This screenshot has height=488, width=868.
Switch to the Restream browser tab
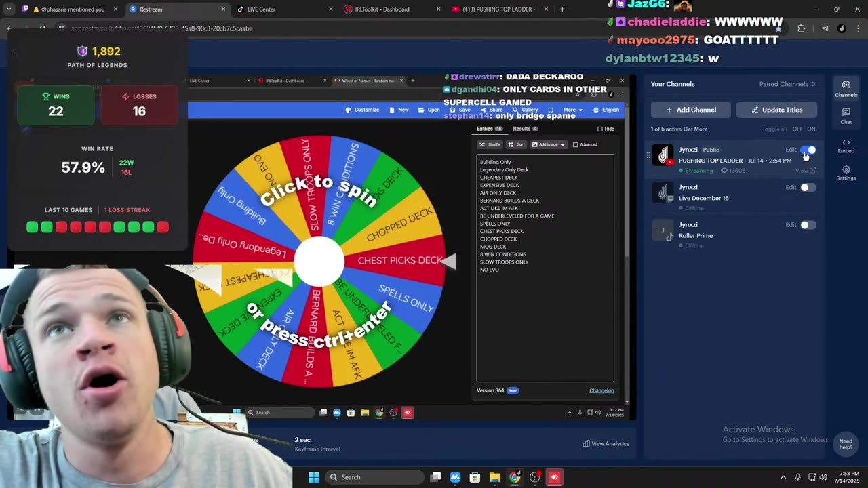[178, 9]
